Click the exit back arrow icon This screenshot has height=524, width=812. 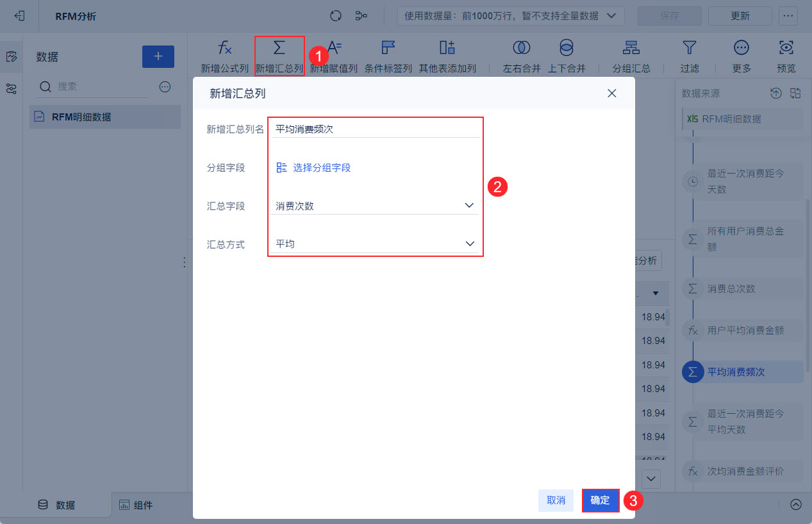click(20, 16)
